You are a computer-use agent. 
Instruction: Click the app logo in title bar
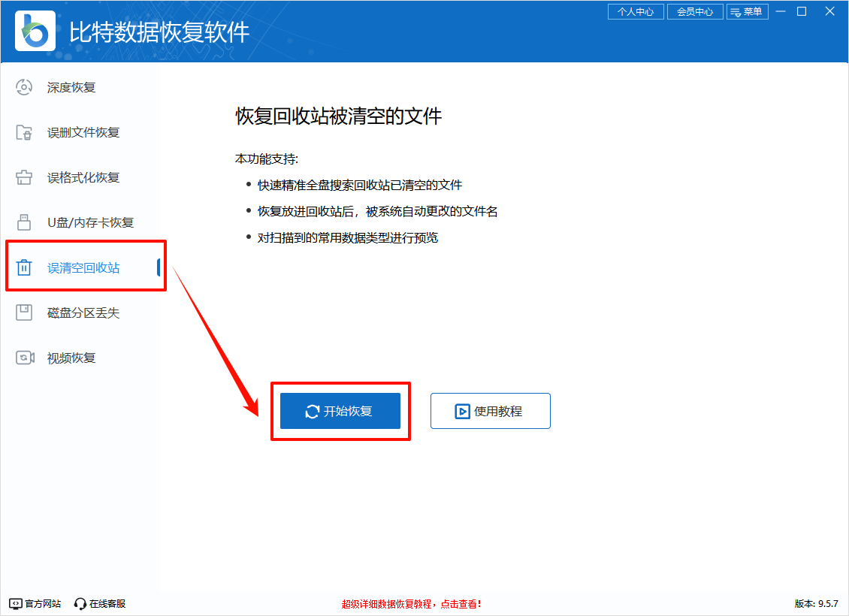point(35,31)
